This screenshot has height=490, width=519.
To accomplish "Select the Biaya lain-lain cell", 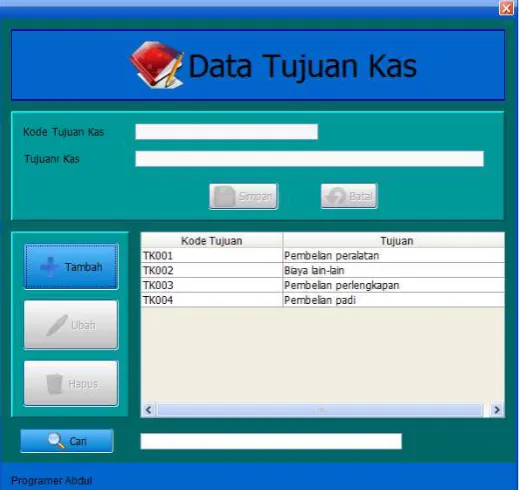I will pyautogui.click(x=394, y=270).
